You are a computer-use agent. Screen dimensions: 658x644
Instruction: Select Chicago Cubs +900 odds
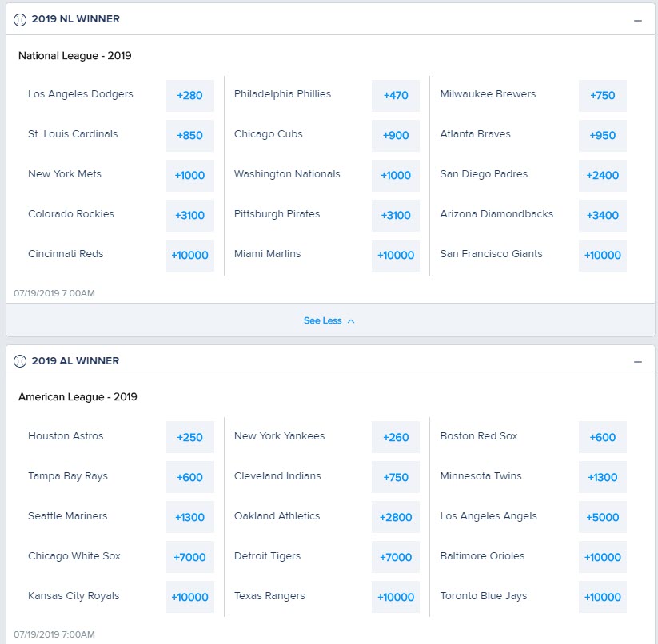click(x=396, y=135)
